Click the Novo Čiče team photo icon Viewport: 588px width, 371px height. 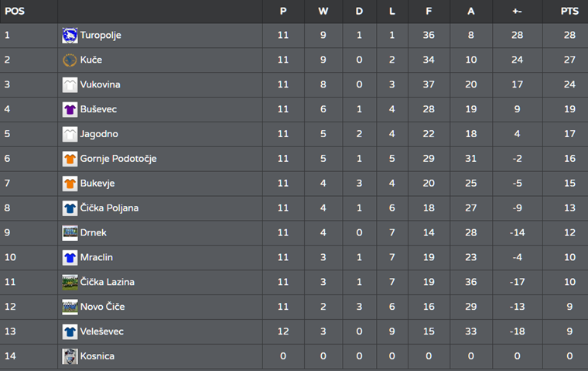tap(70, 307)
